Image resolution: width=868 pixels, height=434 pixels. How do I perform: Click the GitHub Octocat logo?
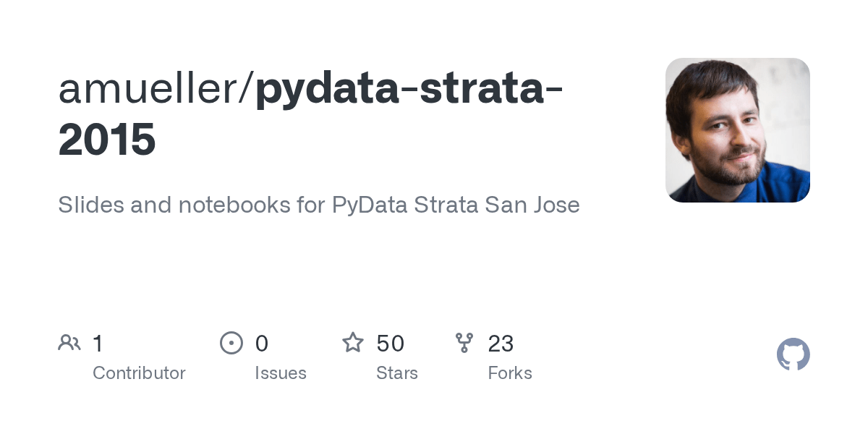(x=793, y=355)
